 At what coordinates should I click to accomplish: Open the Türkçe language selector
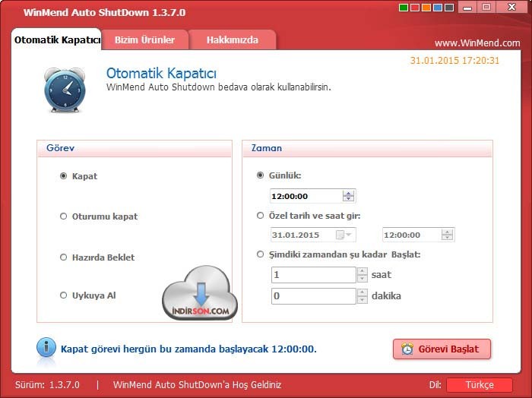(x=480, y=385)
